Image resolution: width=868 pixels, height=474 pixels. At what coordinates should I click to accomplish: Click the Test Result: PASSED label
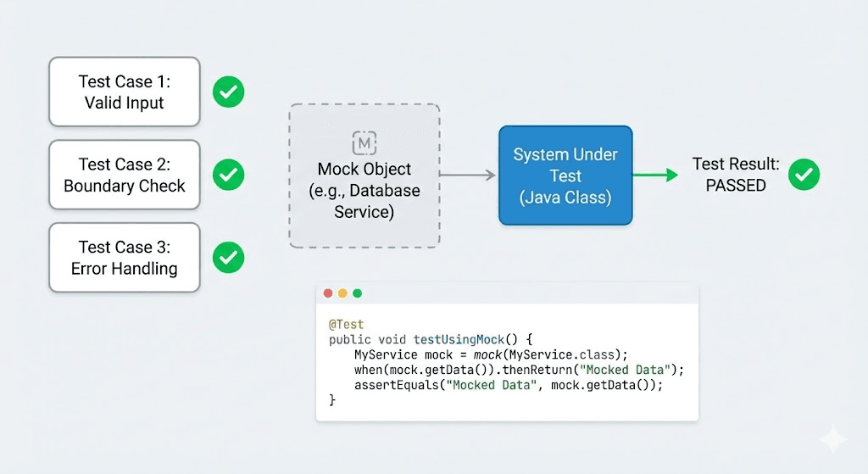pyautogui.click(x=735, y=175)
